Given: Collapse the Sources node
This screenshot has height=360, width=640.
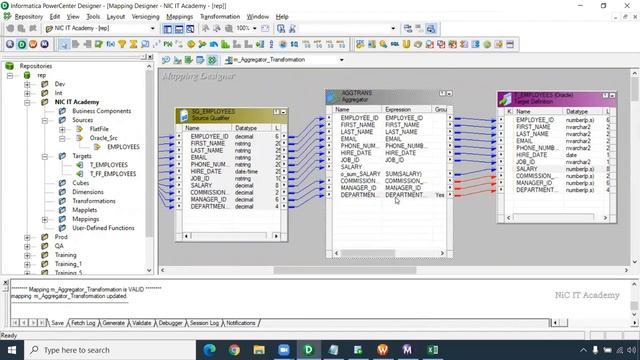Looking at the screenshot, I should [x=44, y=120].
